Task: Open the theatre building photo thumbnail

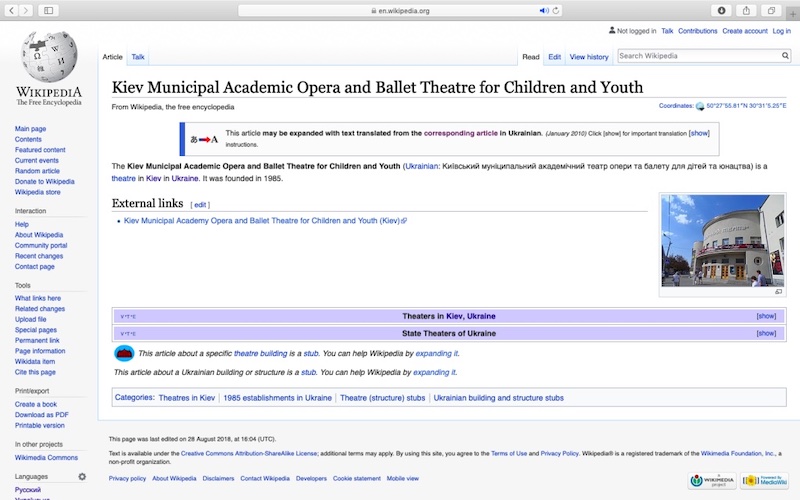Action: (x=722, y=240)
